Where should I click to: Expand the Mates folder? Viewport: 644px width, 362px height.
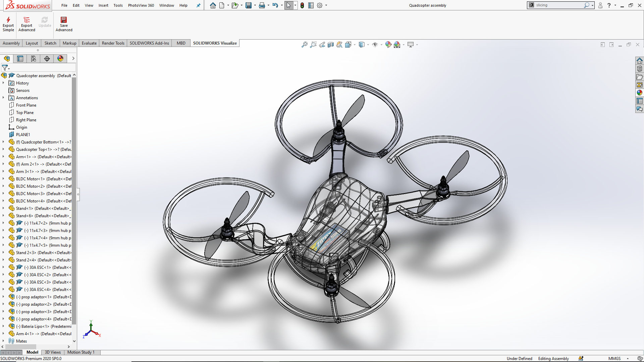[x=3, y=341]
